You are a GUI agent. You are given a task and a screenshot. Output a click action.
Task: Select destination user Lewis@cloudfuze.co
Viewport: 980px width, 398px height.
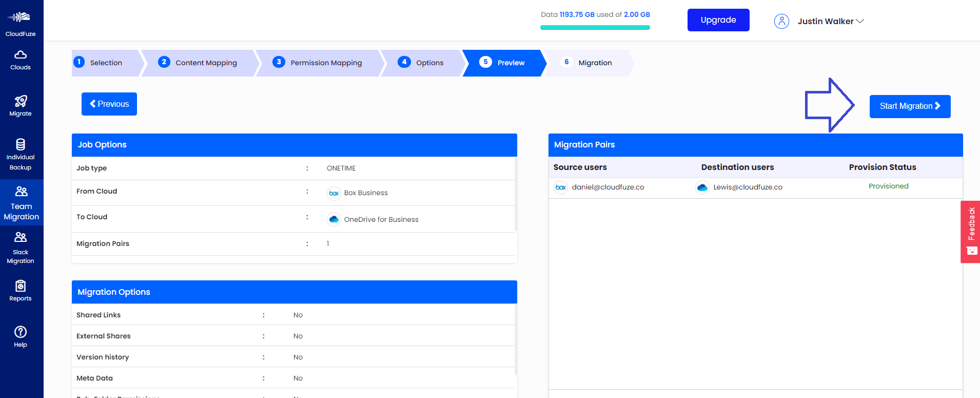click(748, 187)
